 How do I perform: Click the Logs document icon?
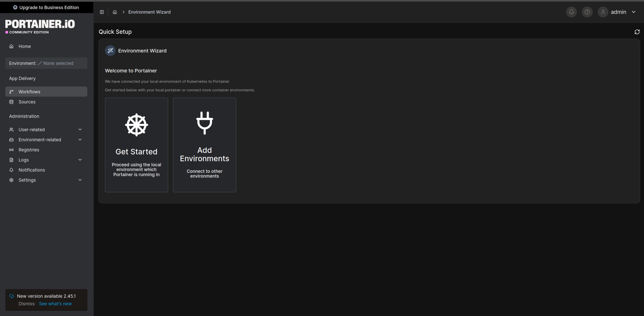click(11, 160)
